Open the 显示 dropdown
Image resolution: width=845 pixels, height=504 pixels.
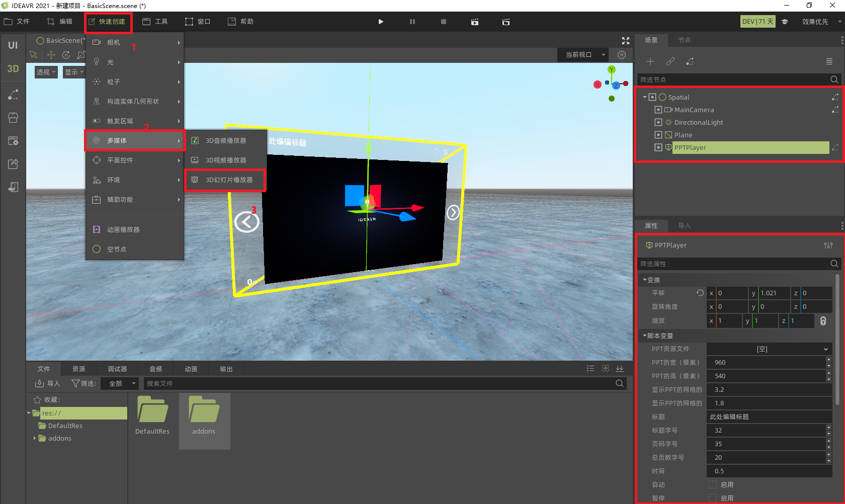(x=74, y=72)
